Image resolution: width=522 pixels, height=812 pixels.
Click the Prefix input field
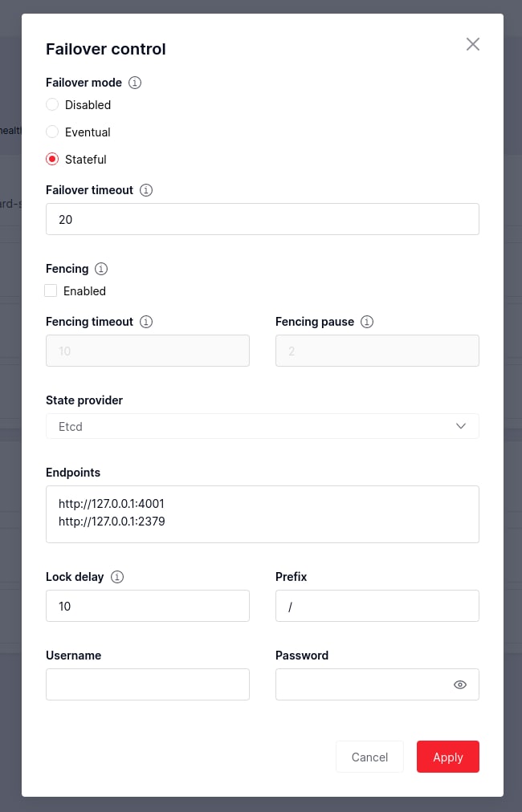[x=377, y=606]
